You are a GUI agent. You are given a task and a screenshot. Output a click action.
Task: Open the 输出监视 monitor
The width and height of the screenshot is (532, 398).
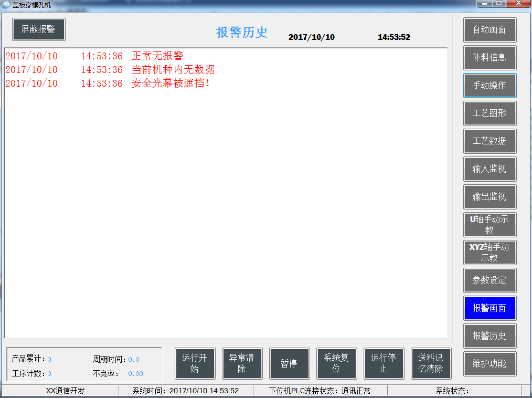click(x=490, y=197)
